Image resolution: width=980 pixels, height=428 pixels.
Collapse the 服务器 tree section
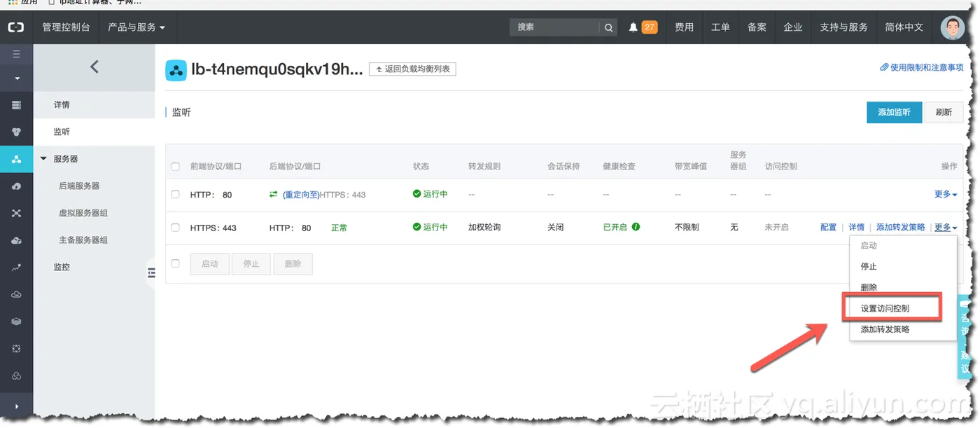[43, 159]
